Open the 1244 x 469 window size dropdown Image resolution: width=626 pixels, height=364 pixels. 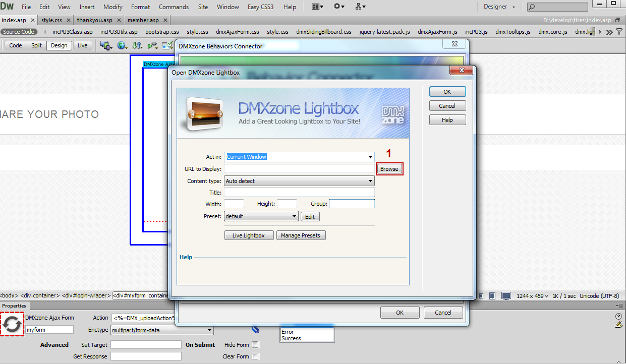click(x=531, y=296)
